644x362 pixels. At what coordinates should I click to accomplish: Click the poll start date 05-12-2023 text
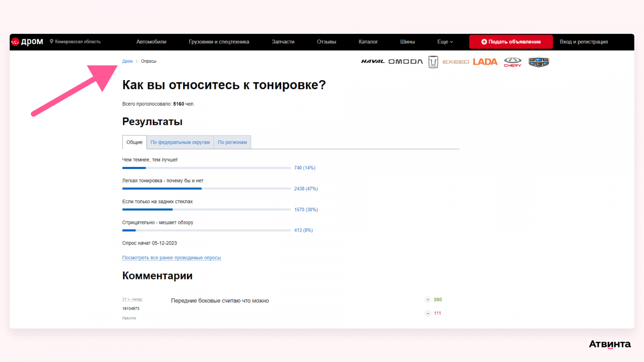[x=165, y=243]
